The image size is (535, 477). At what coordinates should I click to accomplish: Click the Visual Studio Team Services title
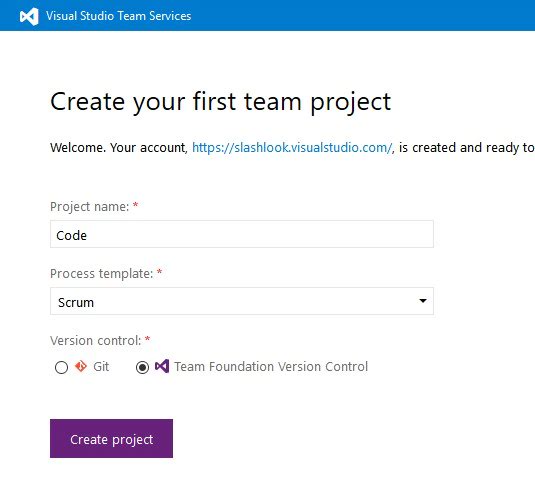coord(119,16)
